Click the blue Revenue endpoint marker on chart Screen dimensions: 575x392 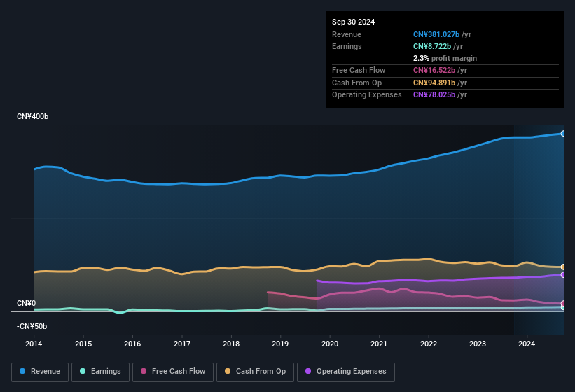[x=563, y=133]
